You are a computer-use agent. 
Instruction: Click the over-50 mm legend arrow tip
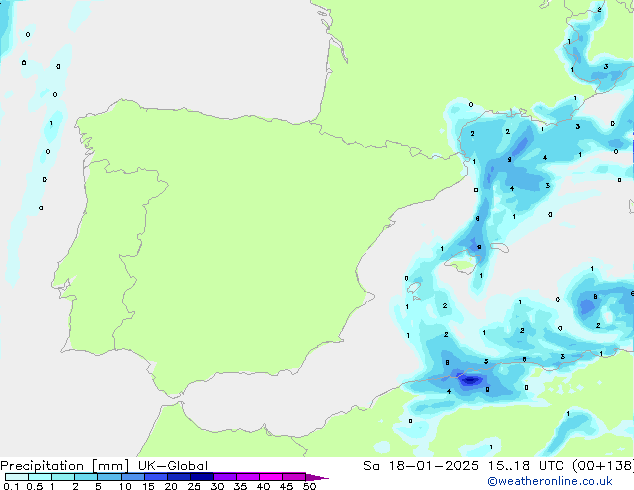click(x=317, y=477)
